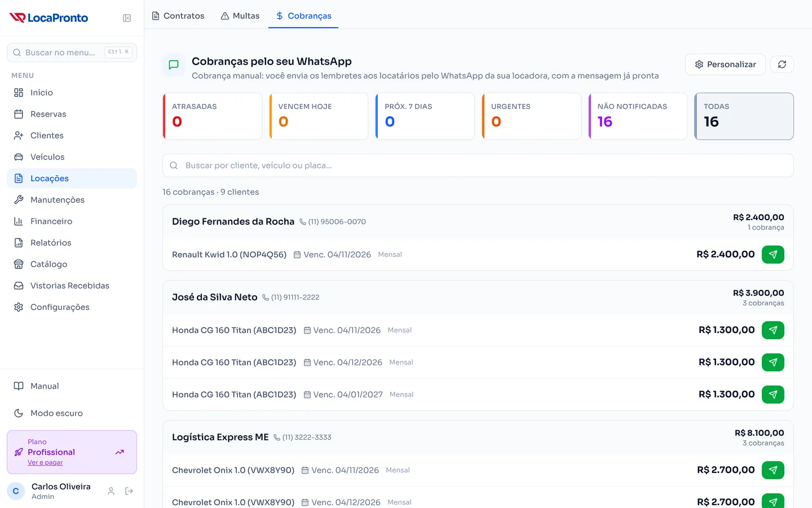Image resolution: width=812 pixels, height=508 pixels.
Task: Click the refresh icon next to Personalizar
Action: [782, 64]
